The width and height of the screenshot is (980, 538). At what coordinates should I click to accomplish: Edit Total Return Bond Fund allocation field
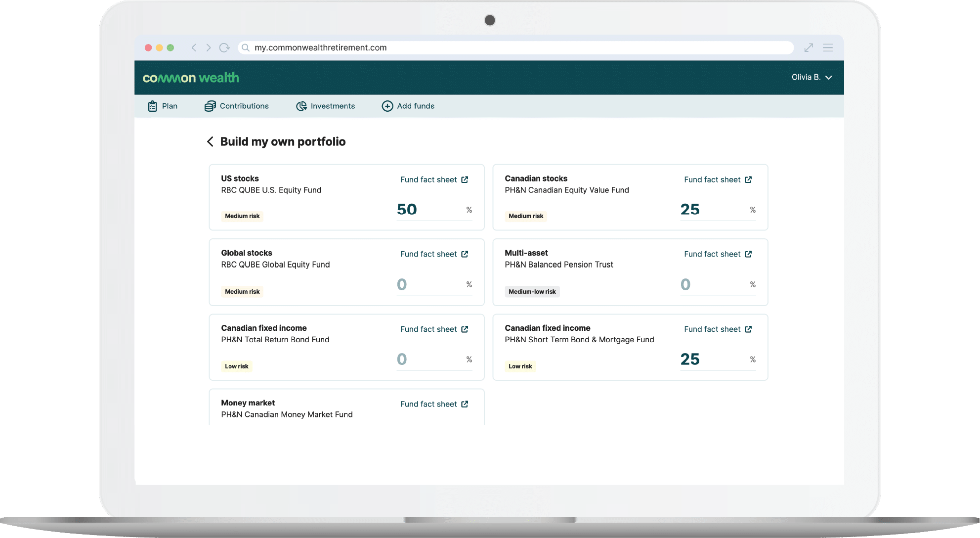(434, 359)
